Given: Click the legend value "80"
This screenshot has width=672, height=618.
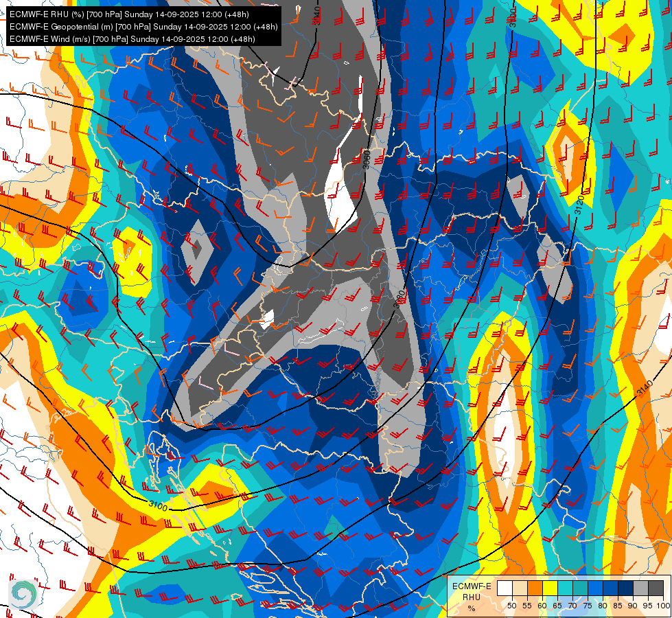Looking at the screenshot, I should tap(603, 606).
